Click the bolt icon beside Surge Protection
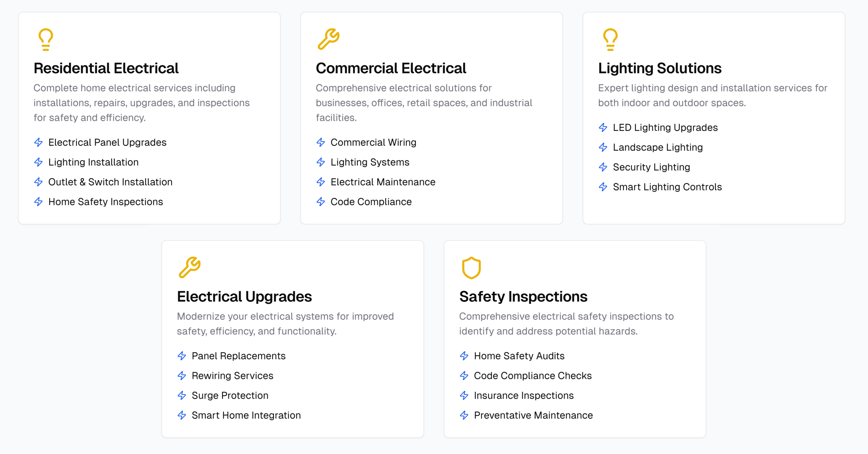 tap(182, 395)
